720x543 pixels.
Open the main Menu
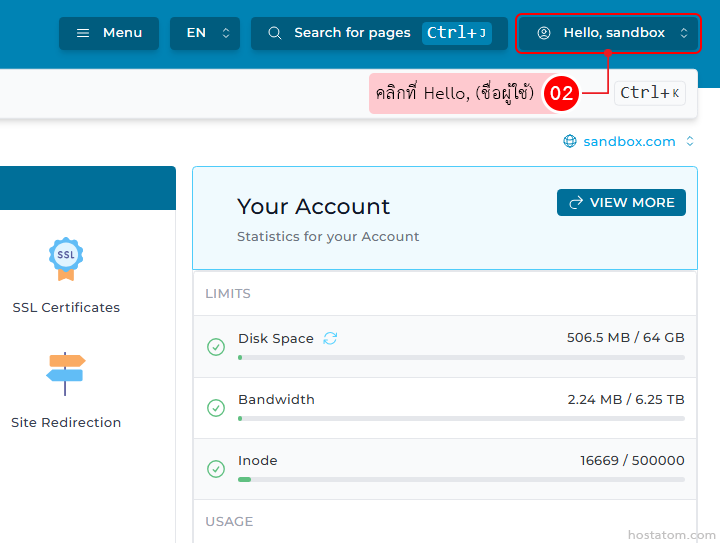point(109,33)
